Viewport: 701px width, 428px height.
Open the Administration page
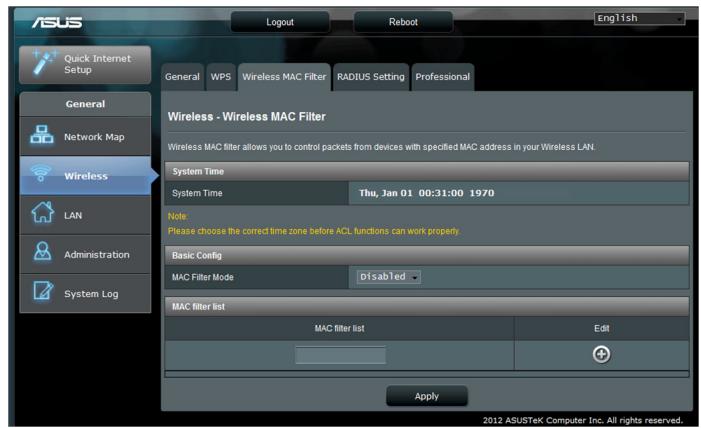[x=85, y=254]
